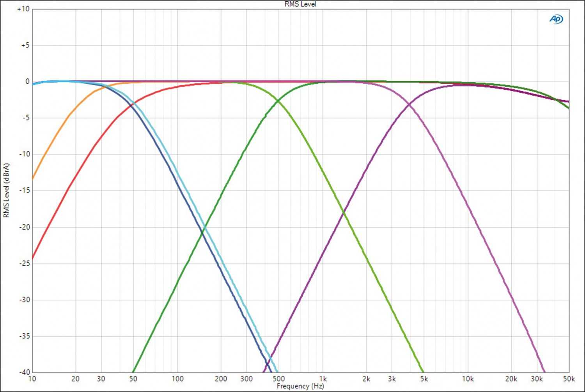
Task: Click the '+10' y-axis value
Action: [23, 9]
